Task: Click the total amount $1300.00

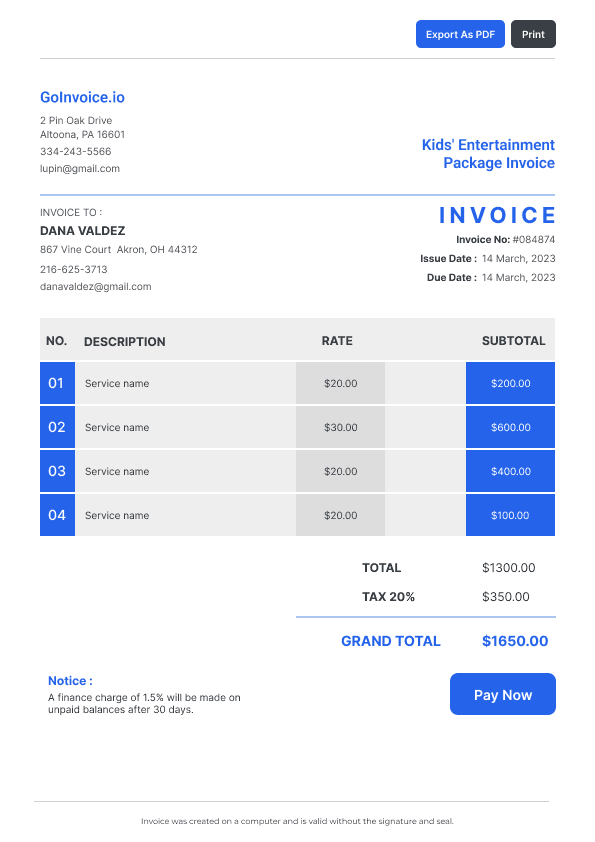Action: 509,568
